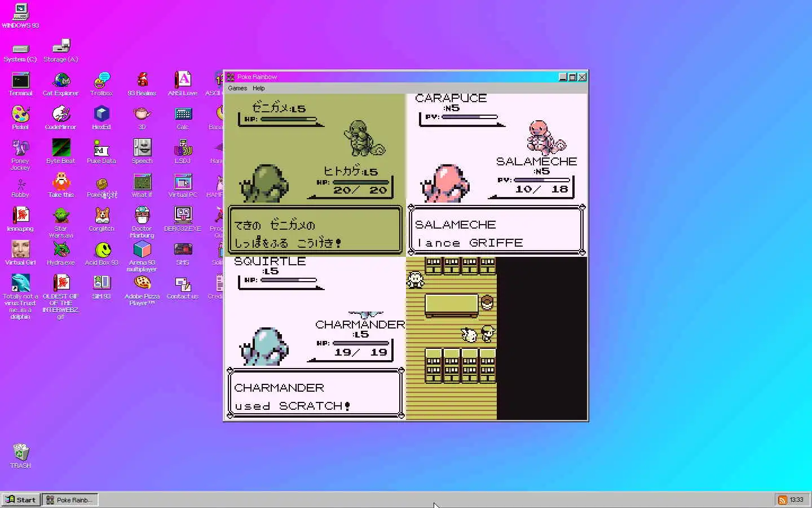This screenshot has width=812, height=508.
Task: Open the Help menu in Poke Rainbow
Action: (258, 88)
